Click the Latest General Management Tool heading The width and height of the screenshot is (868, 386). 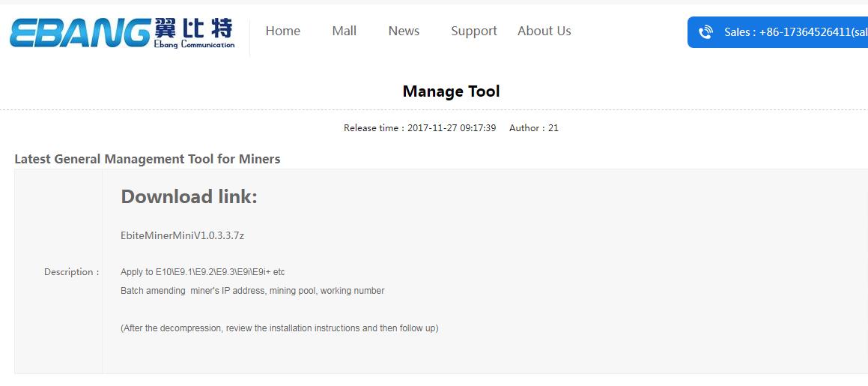[x=147, y=159]
